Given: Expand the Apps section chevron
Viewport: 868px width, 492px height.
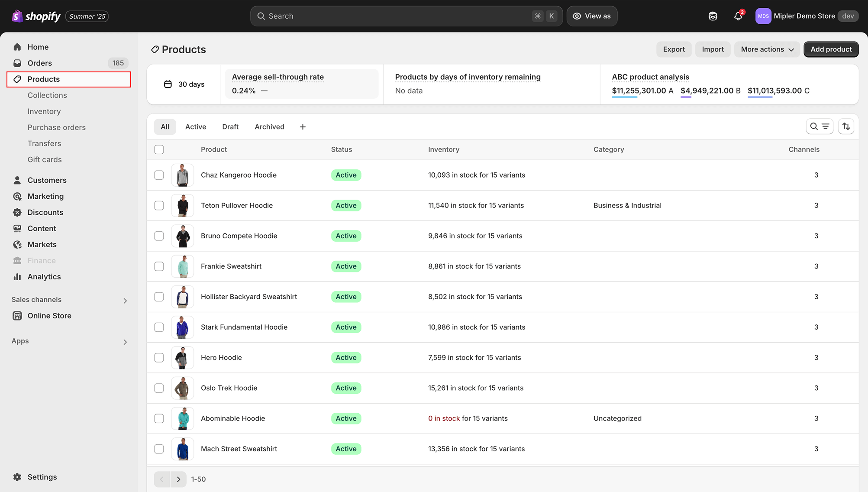Looking at the screenshot, I should (x=125, y=342).
